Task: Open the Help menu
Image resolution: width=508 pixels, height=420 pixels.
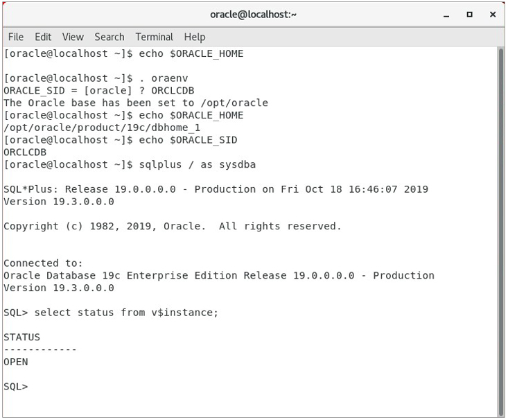Action: pyautogui.click(x=194, y=37)
